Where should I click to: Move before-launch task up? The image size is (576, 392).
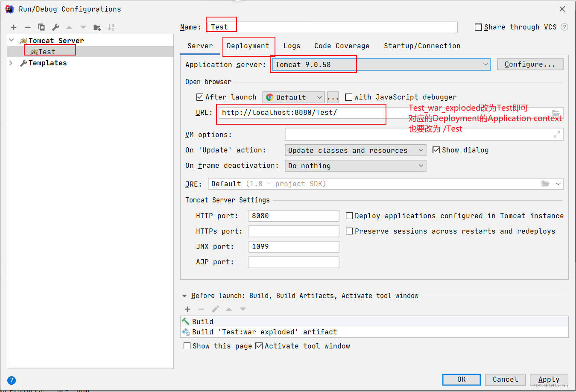(229, 309)
